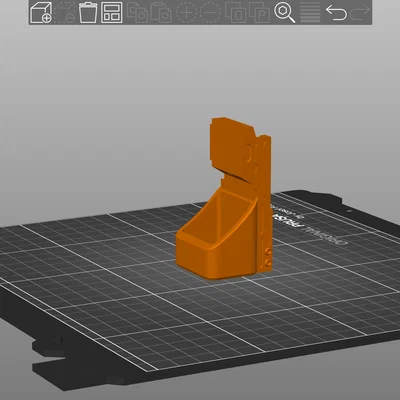Viewport: 400px width, 400px height.
Task: Click the dimmed Remove instance minus icon
Action: [x=210, y=13]
